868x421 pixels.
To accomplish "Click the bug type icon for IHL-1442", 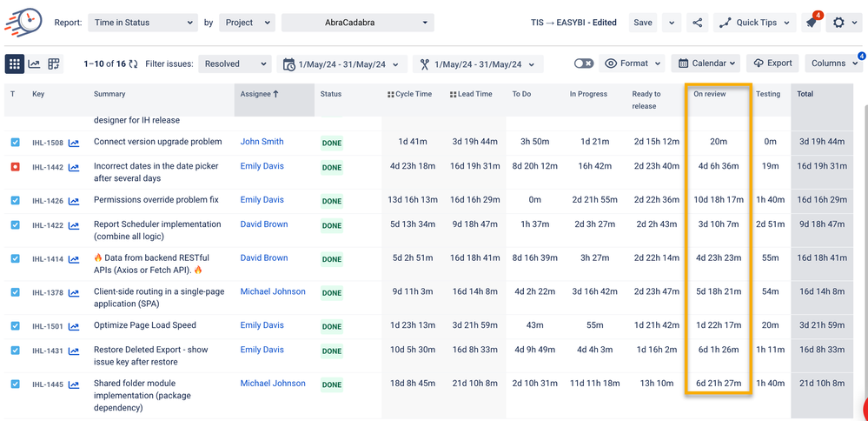I will point(15,166).
